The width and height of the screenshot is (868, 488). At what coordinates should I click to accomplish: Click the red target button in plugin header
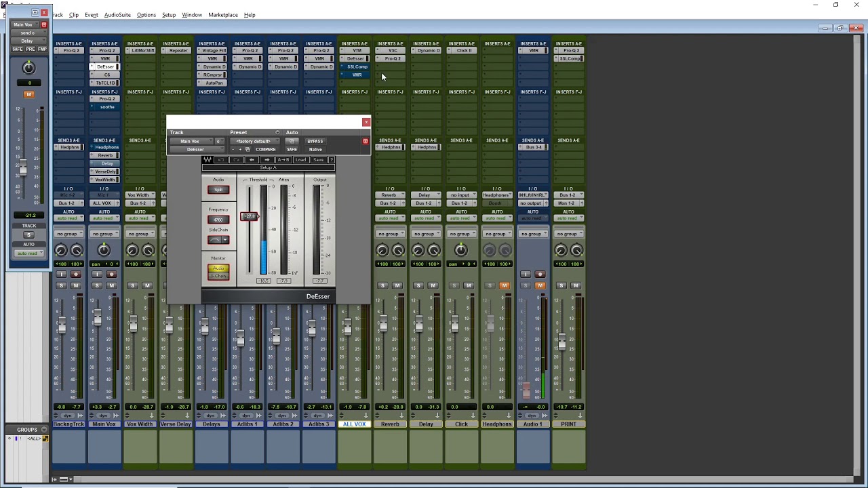[366, 142]
